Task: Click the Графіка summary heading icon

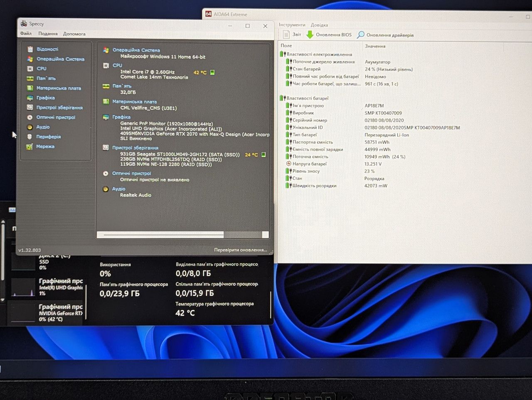Action: pos(106,117)
